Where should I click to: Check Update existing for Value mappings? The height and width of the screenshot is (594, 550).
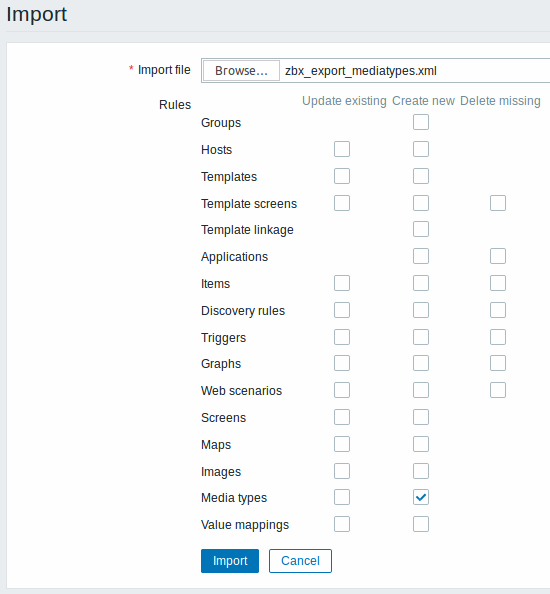click(x=342, y=524)
